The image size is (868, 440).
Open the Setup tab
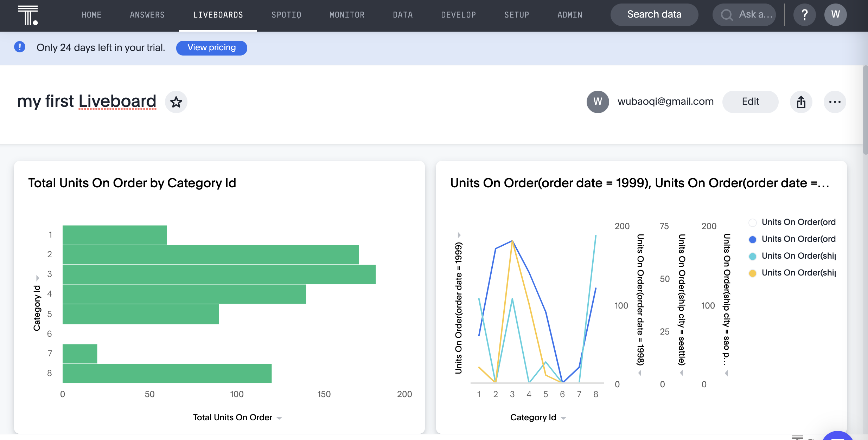click(517, 15)
